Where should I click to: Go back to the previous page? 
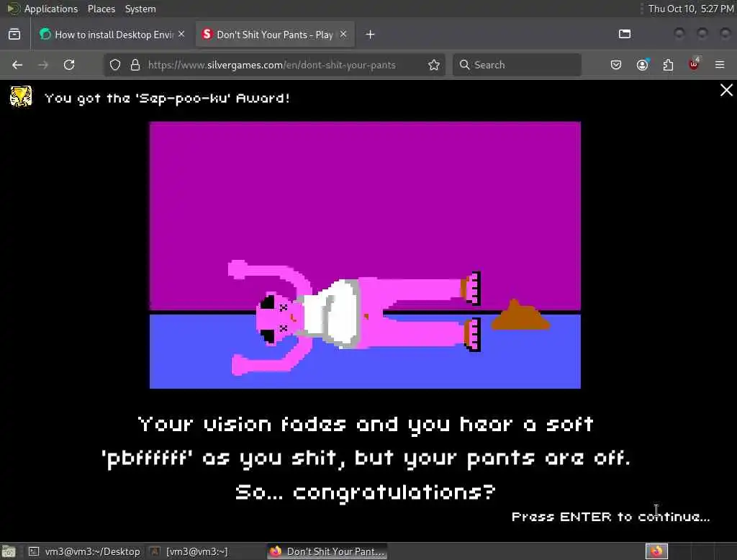pyautogui.click(x=17, y=65)
